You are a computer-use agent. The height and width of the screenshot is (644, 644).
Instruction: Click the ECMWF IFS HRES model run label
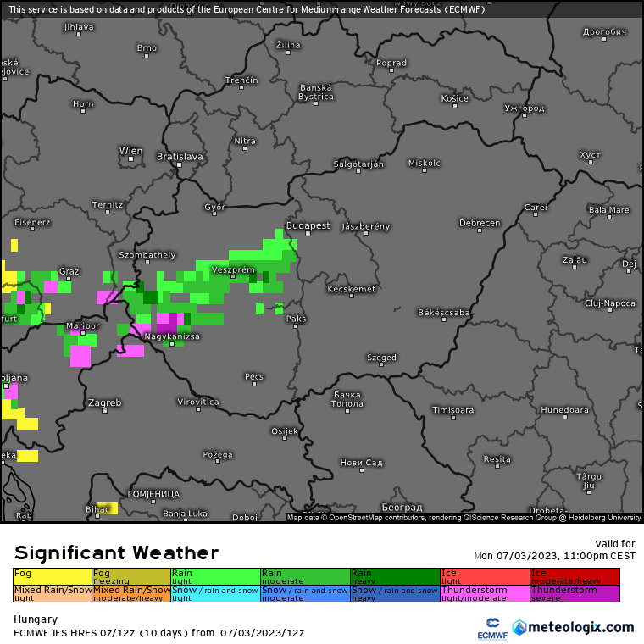click(158, 633)
